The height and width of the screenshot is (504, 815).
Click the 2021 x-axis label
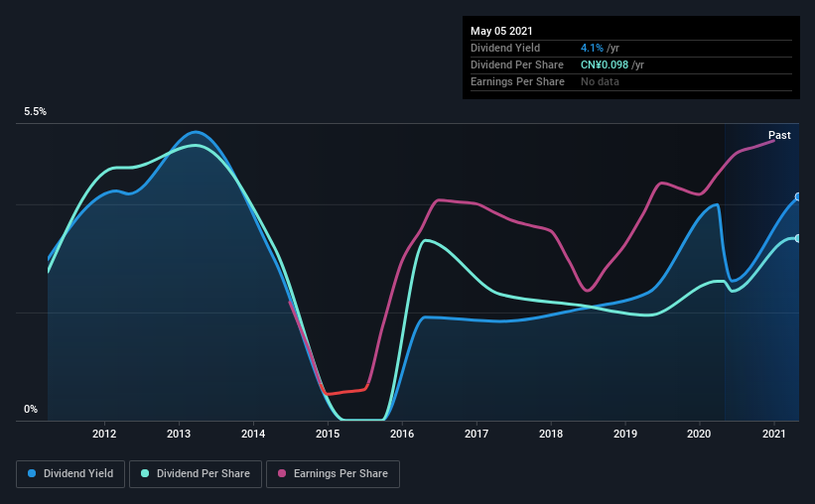(774, 434)
